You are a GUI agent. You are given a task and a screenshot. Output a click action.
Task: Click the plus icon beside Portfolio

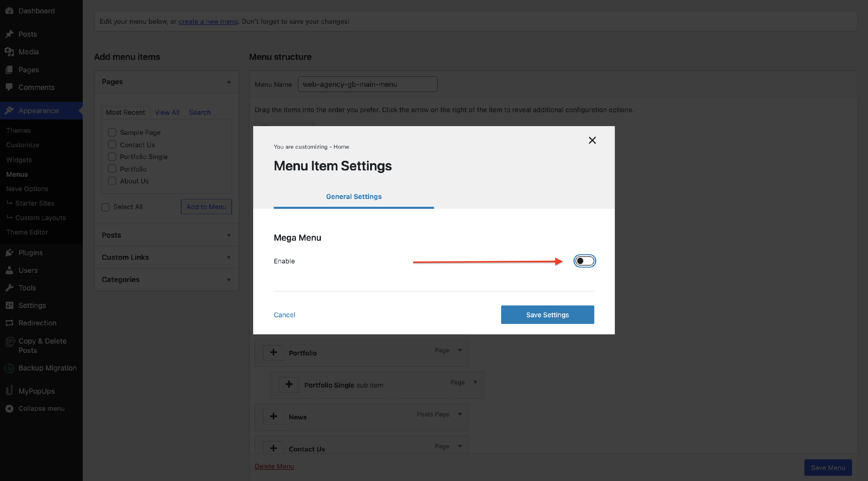(x=273, y=352)
